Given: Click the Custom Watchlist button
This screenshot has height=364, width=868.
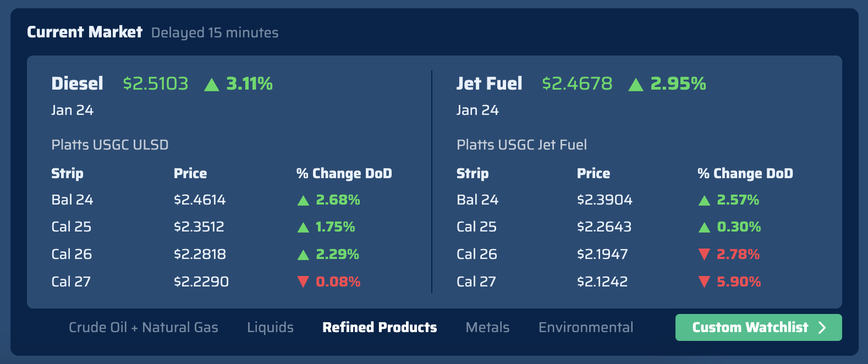Looking at the screenshot, I should tap(759, 327).
